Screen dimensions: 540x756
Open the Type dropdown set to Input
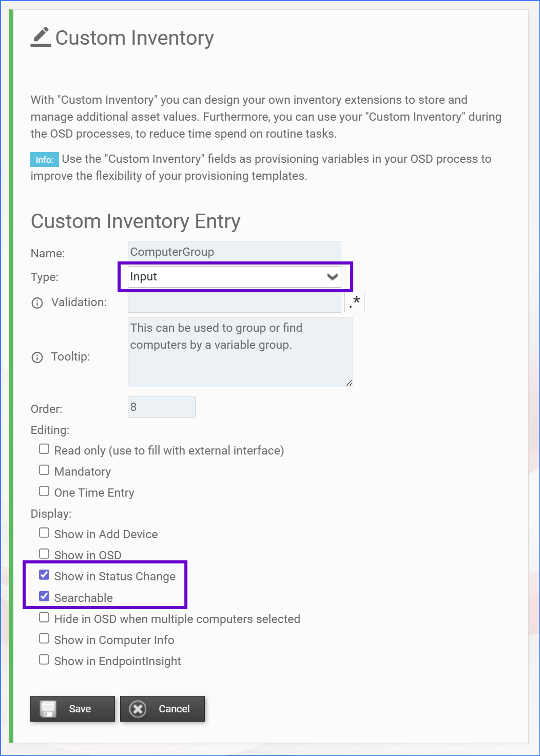coord(235,277)
